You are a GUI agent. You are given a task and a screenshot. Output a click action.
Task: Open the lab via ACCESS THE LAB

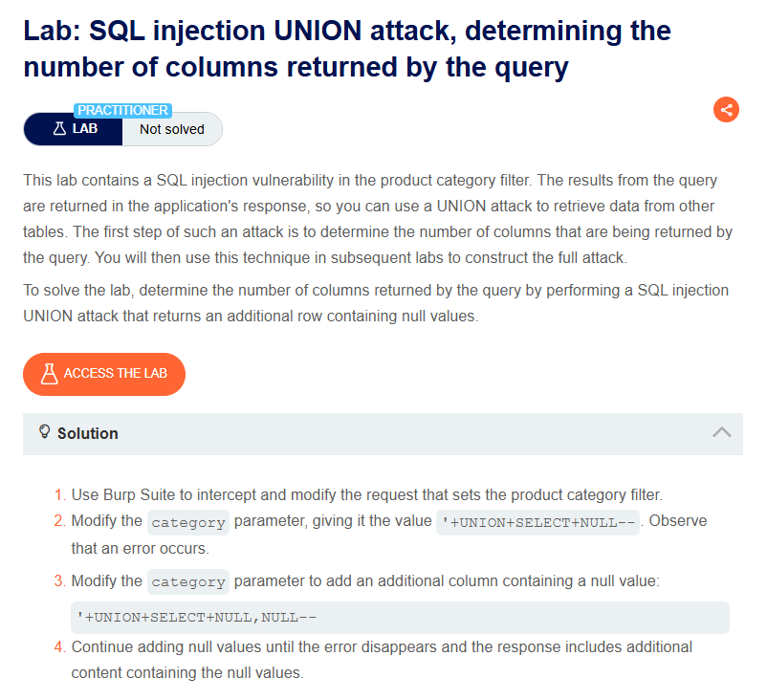104,374
